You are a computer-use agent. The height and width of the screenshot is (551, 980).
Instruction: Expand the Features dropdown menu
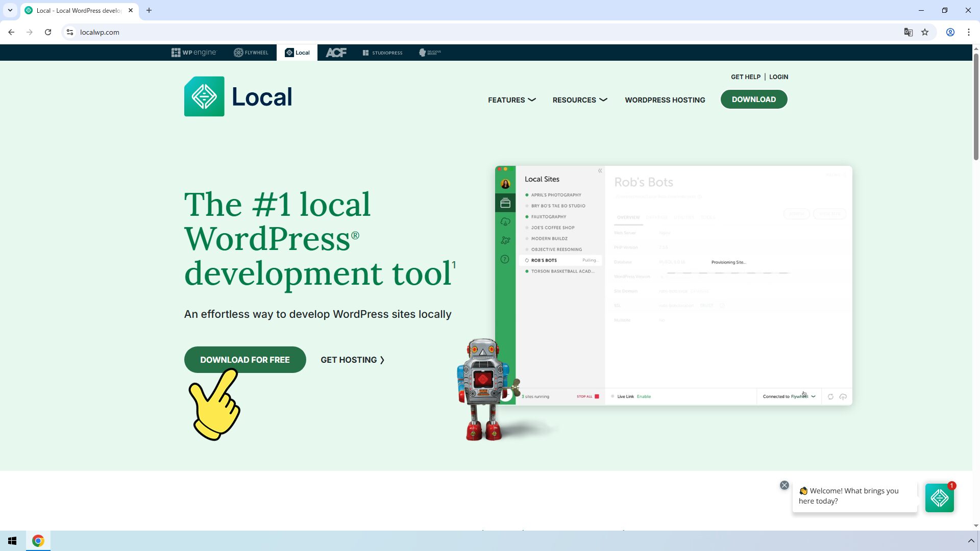(x=512, y=100)
